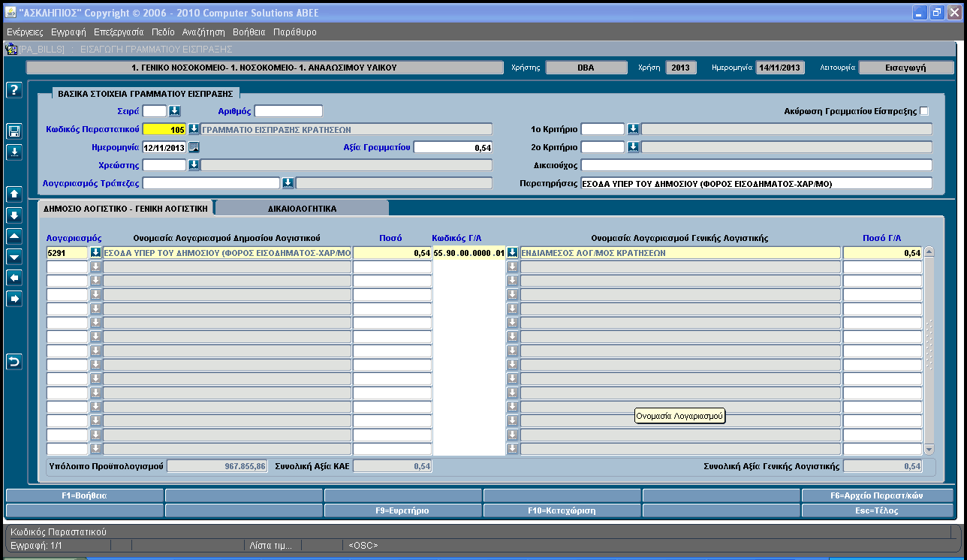This screenshot has width=967, height=560.
Task: Open the Σειρά lookup list arrow
Action: tap(174, 111)
